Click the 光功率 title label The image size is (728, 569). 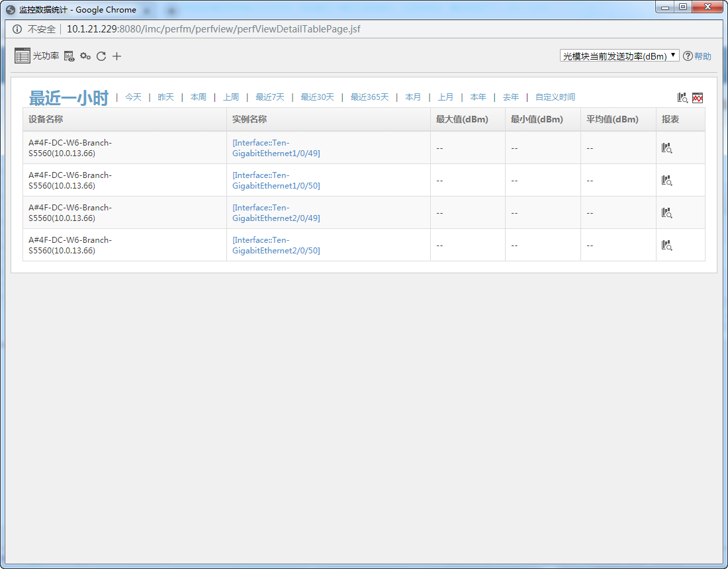(46, 56)
